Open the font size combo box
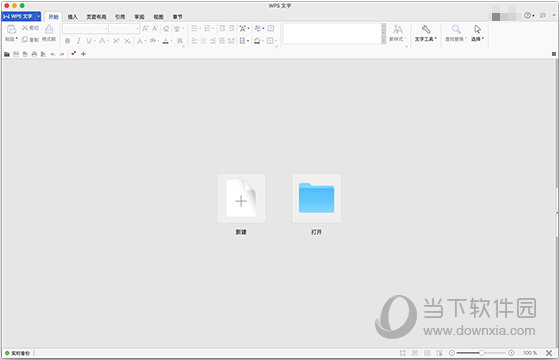 pyautogui.click(x=124, y=29)
